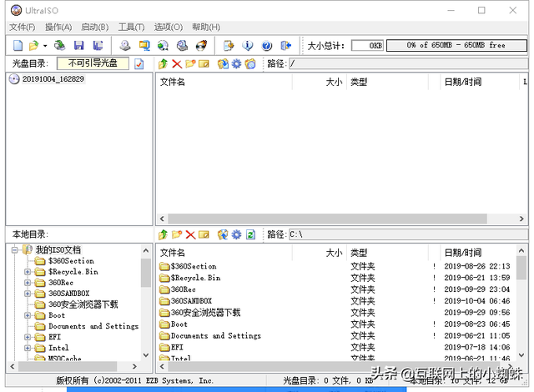Open the dropdown arrow beside Open icon
This screenshot has height=392, width=534.
45,46
